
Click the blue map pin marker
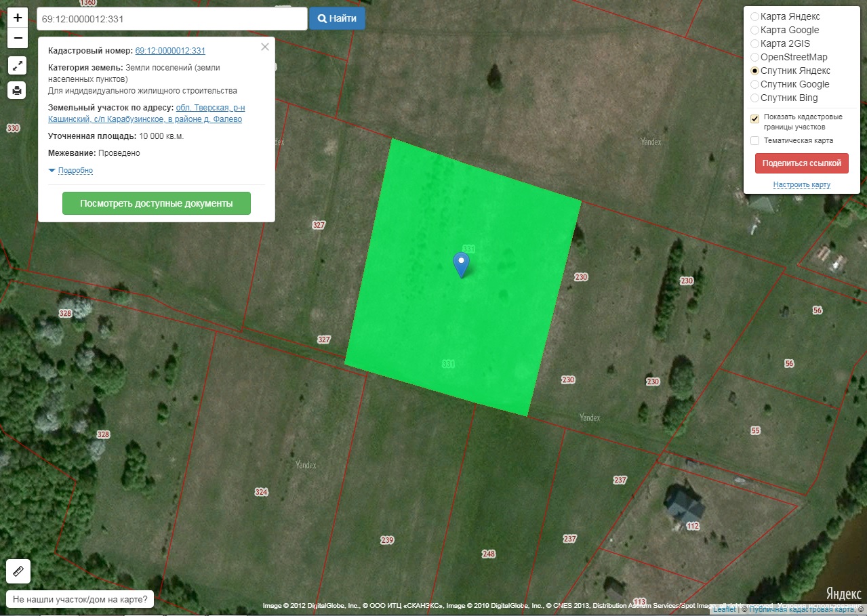pyautogui.click(x=461, y=264)
